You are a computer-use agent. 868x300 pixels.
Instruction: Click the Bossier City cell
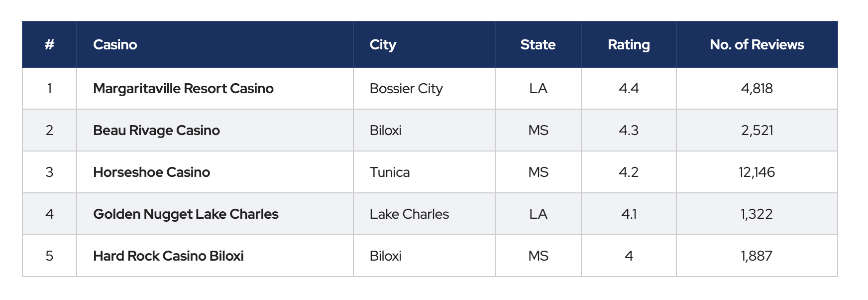pyautogui.click(x=406, y=89)
